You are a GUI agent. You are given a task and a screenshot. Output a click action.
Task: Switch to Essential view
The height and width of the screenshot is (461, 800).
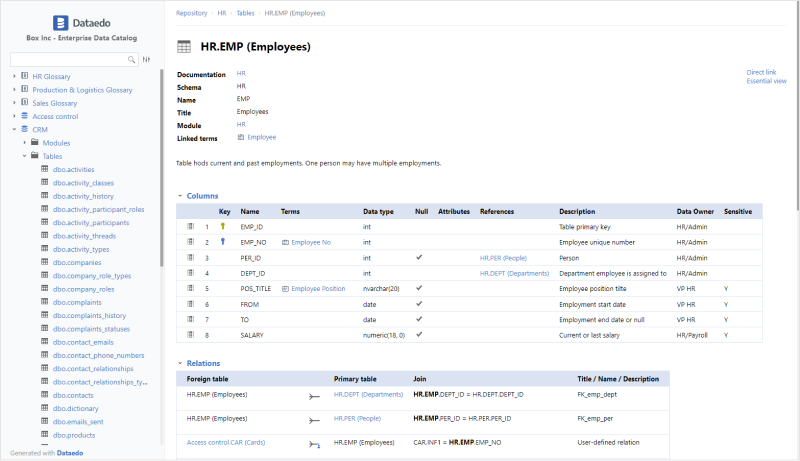(x=766, y=81)
